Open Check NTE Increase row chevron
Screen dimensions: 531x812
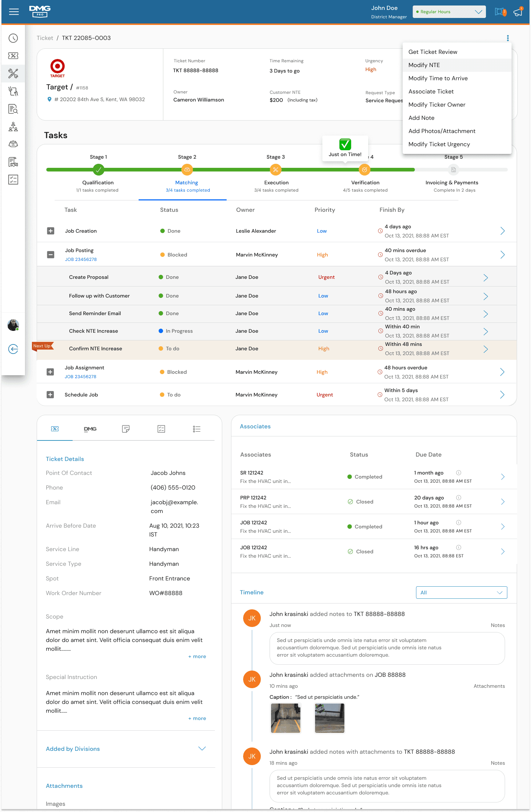coord(486,332)
